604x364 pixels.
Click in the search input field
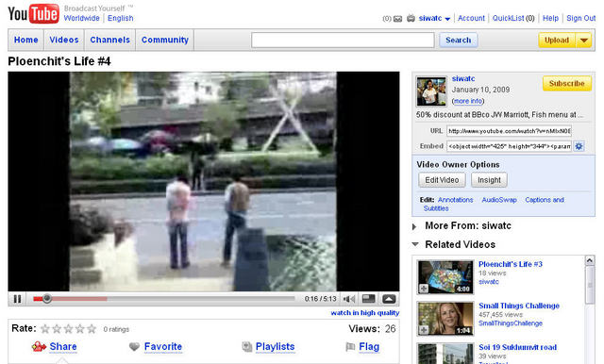click(x=343, y=40)
